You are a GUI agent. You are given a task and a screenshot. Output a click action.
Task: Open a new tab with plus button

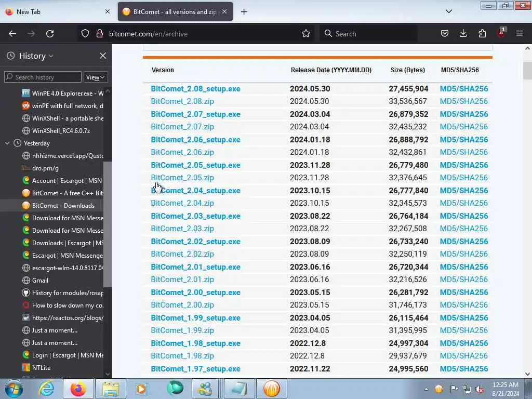click(x=244, y=12)
